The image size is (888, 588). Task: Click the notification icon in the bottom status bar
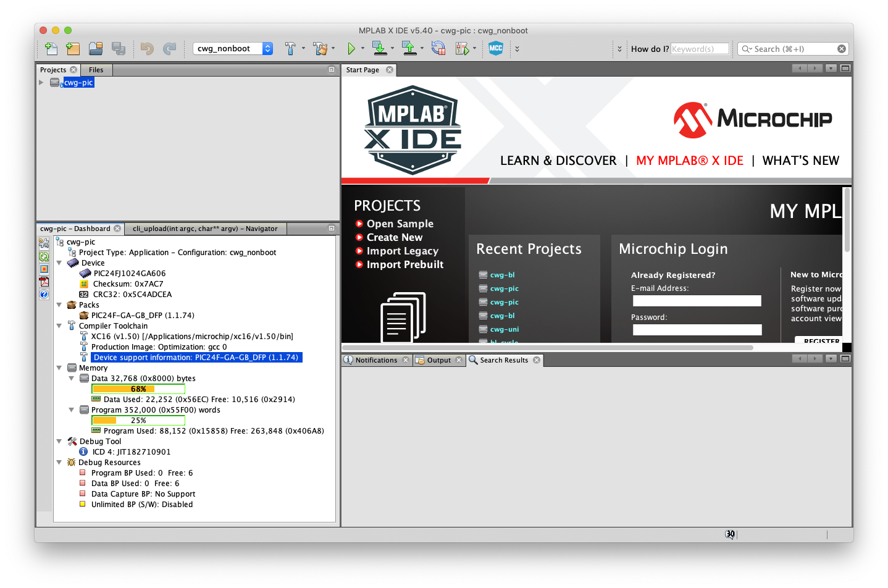click(x=731, y=534)
